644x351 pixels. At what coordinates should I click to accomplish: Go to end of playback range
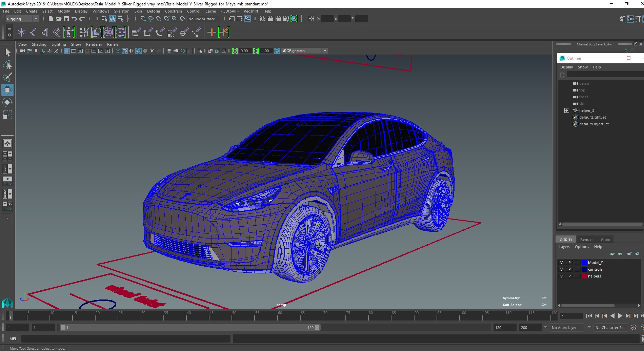[643, 316]
